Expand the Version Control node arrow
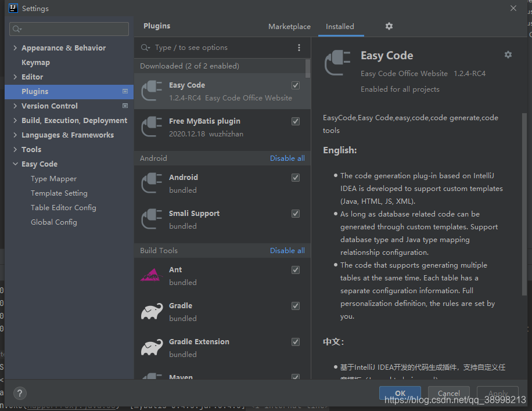 point(15,106)
